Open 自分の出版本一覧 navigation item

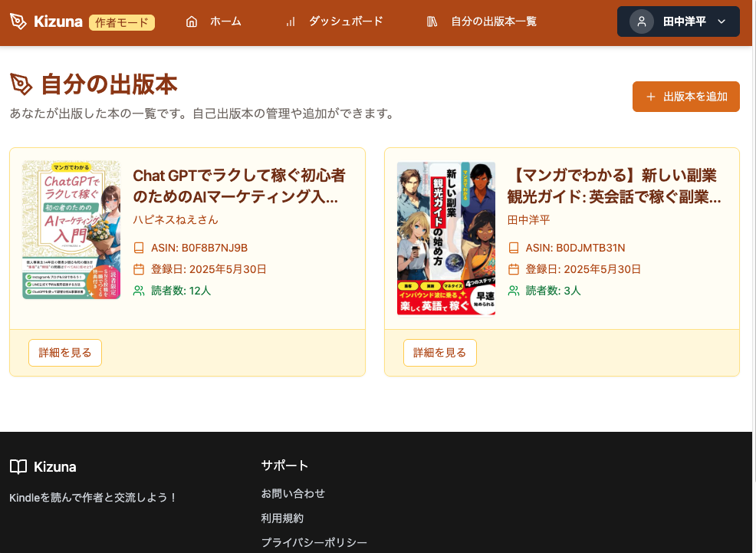point(493,21)
